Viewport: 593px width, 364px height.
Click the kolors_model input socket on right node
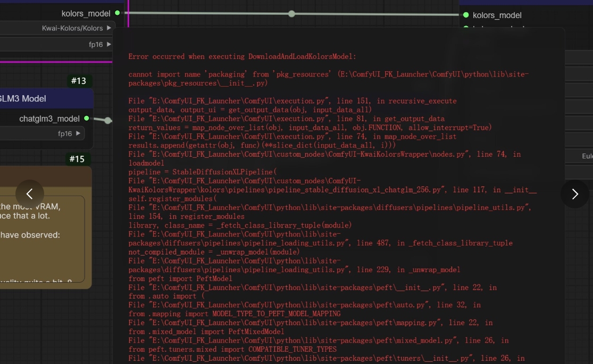466,15
